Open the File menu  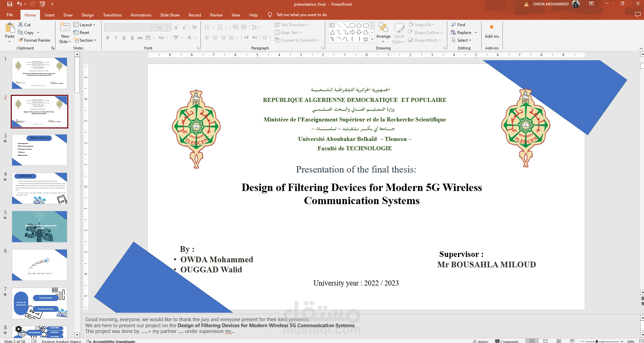pos(10,15)
